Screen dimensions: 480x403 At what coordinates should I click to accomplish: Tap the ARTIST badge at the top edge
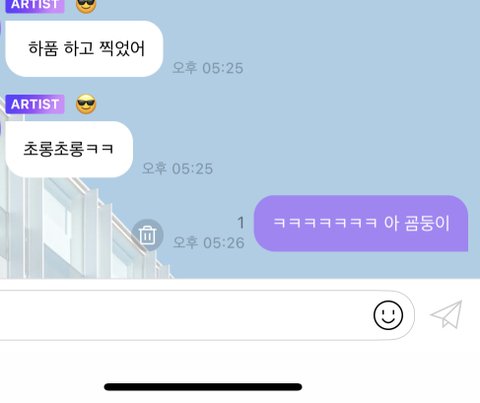coord(35,6)
